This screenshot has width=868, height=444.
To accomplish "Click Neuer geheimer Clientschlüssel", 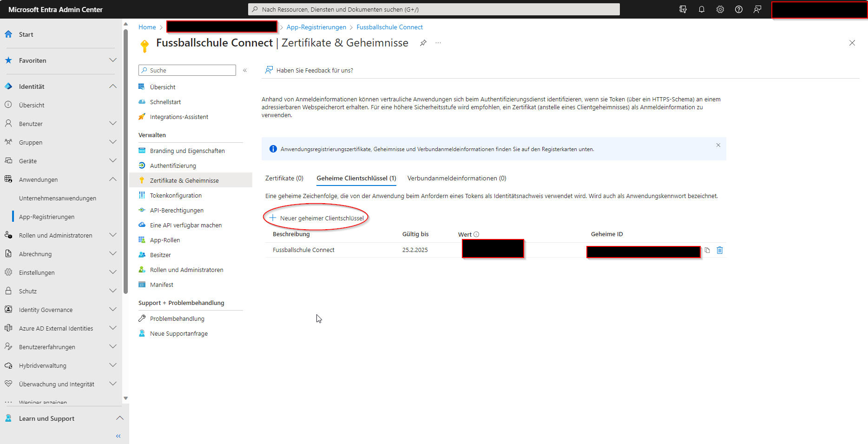I will click(316, 218).
